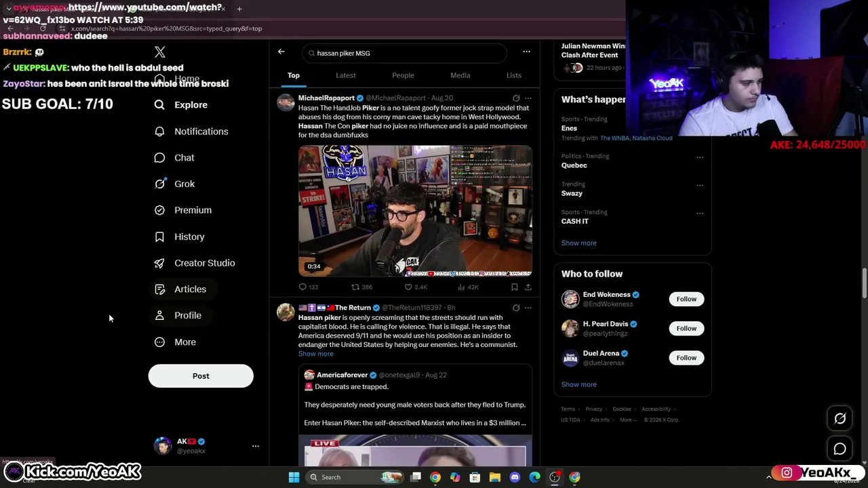The width and height of the screenshot is (868, 488).
Task: Open the Quebec trending topic
Action: point(574,165)
